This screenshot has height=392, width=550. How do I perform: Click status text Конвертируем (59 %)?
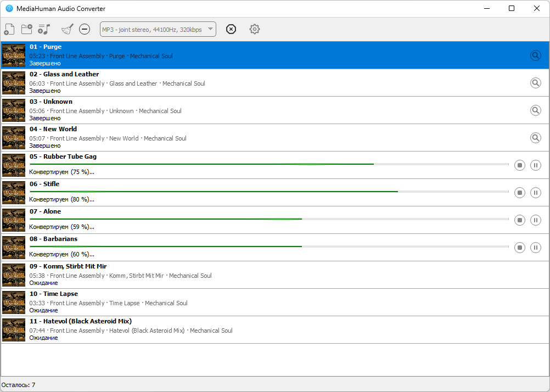point(61,227)
